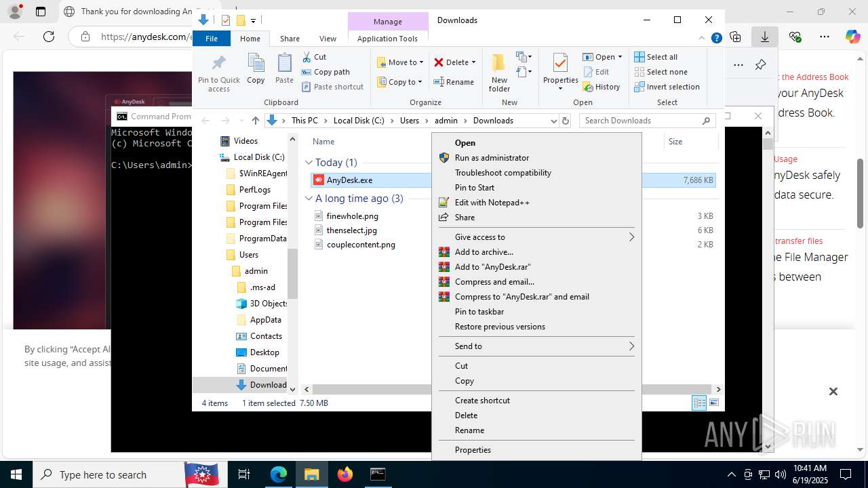Viewport: 868px width, 488px height.
Task: Click Invert selection in ribbon
Action: pos(667,87)
